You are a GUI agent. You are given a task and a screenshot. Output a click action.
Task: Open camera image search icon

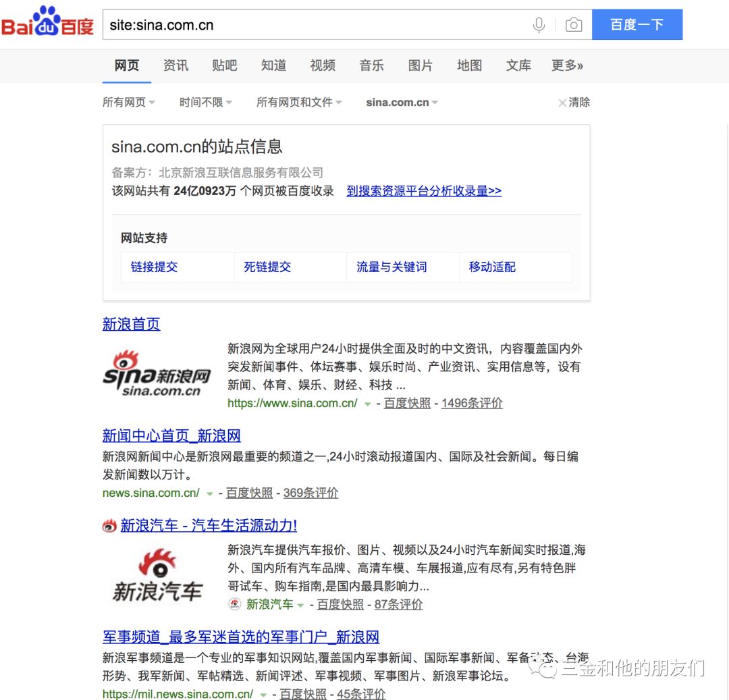[574, 24]
